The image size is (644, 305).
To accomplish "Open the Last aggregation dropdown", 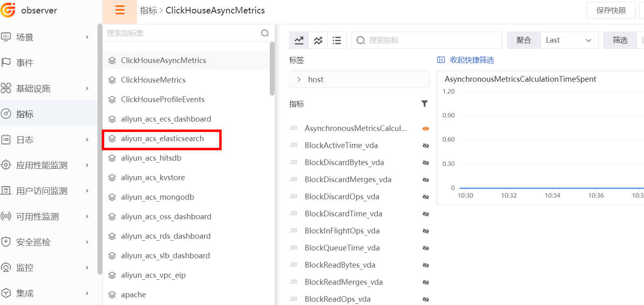I will pyautogui.click(x=569, y=40).
